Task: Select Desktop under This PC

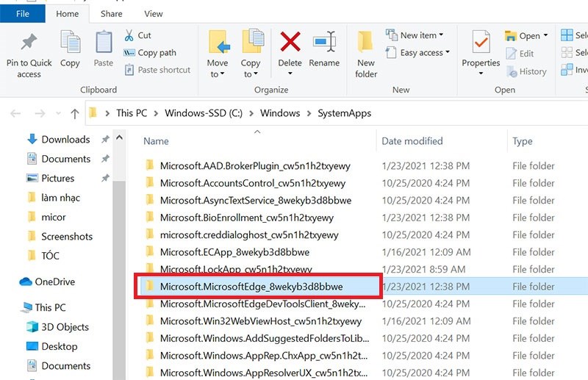Action: (52, 346)
